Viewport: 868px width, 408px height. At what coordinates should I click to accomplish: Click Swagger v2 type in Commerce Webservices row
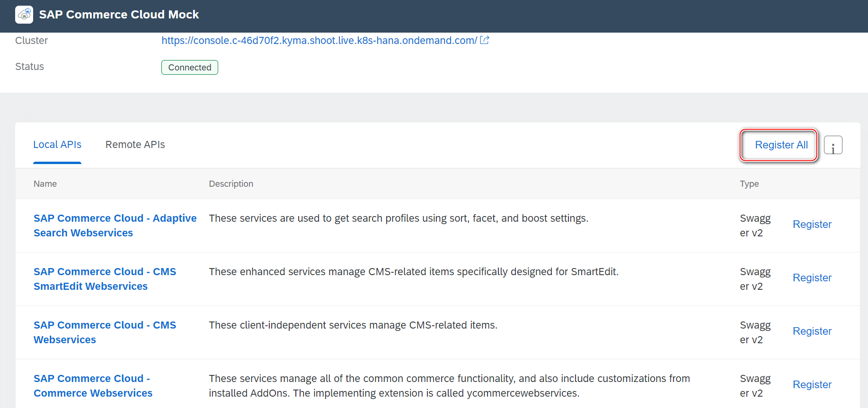pyautogui.click(x=755, y=386)
